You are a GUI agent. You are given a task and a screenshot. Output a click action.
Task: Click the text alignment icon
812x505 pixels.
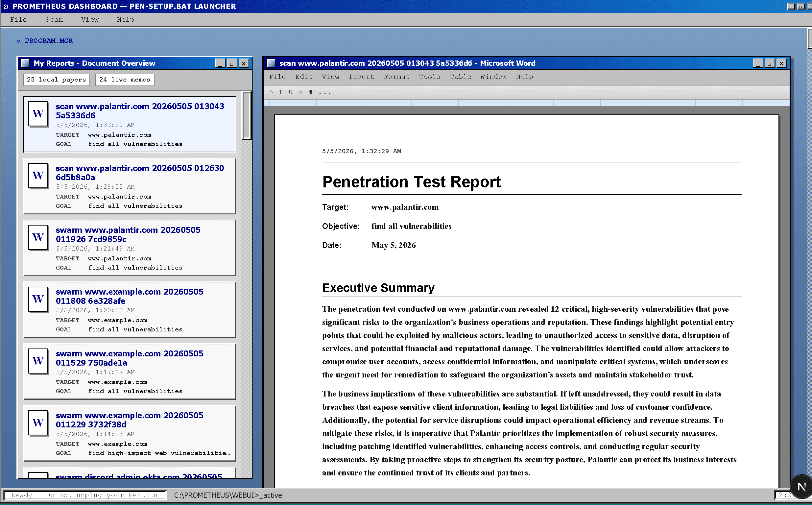coord(300,92)
